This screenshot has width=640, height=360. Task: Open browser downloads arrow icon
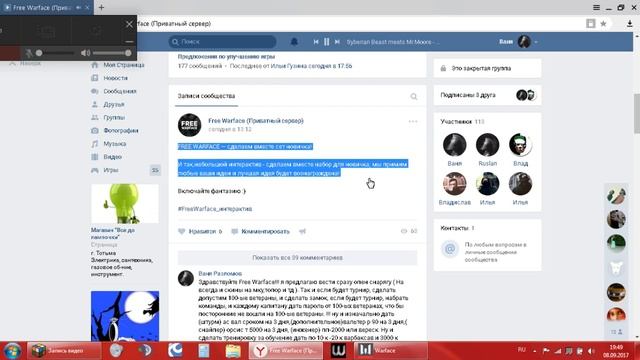(x=630, y=24)
